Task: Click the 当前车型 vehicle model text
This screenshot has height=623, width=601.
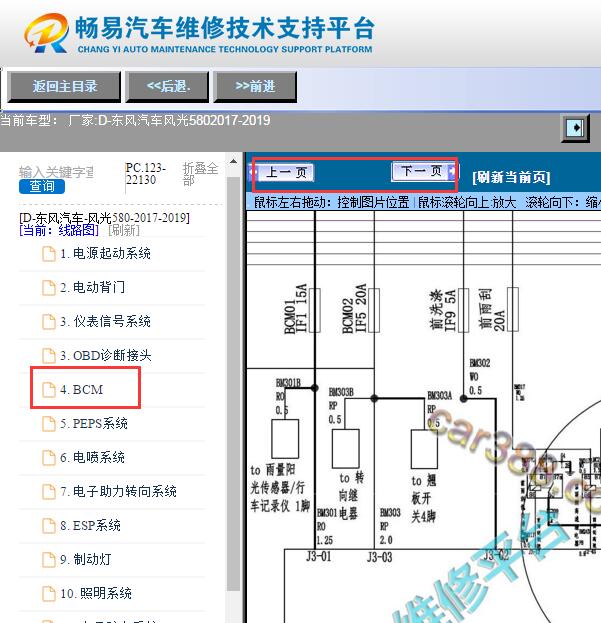Action: 135,120
